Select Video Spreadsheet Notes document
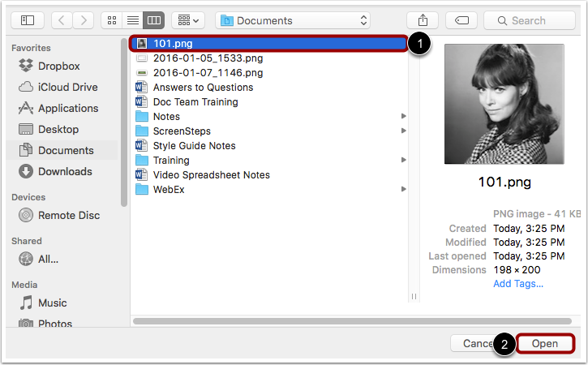Screen dimensions: 588x365 (268, 175)
